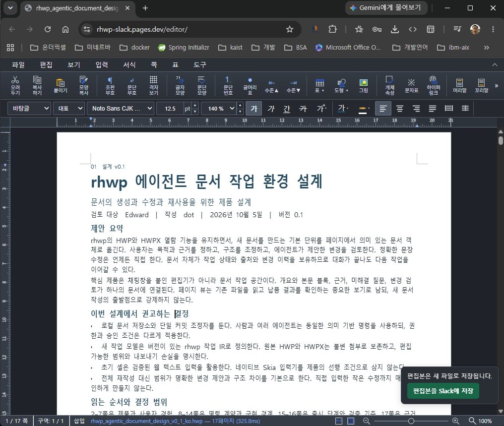Viewport: 504px width, 426px height.
Task: Toggle Bold formatting (가)
Action: [x=254, y=109]
